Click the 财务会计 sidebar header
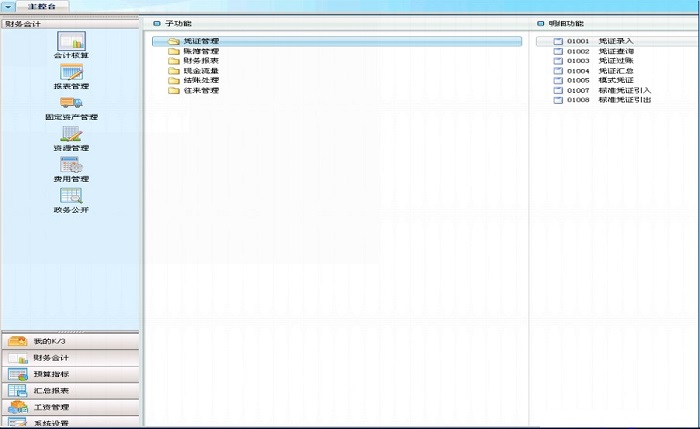Viewport: 700px width, 429px height. (70, 24)
